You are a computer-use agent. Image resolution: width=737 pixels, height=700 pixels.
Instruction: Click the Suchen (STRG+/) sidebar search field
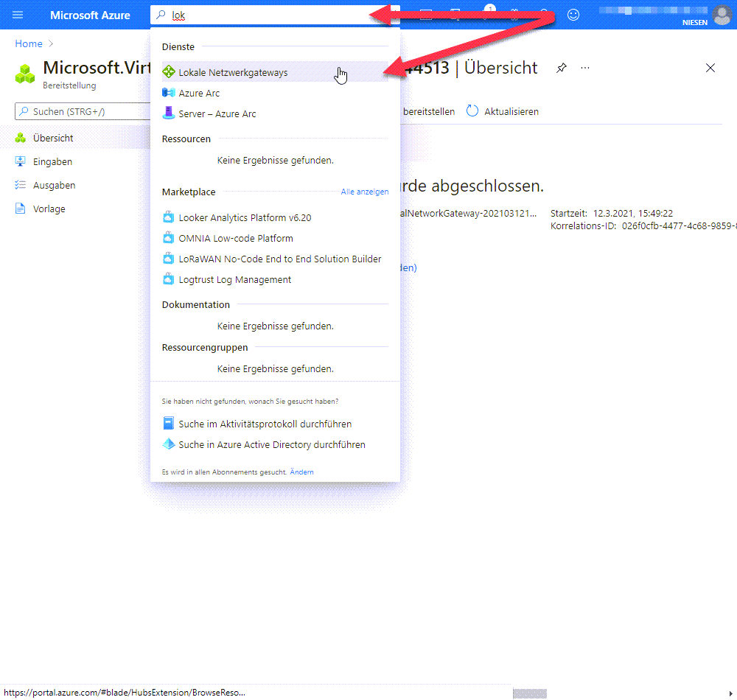tap(83, 111)
